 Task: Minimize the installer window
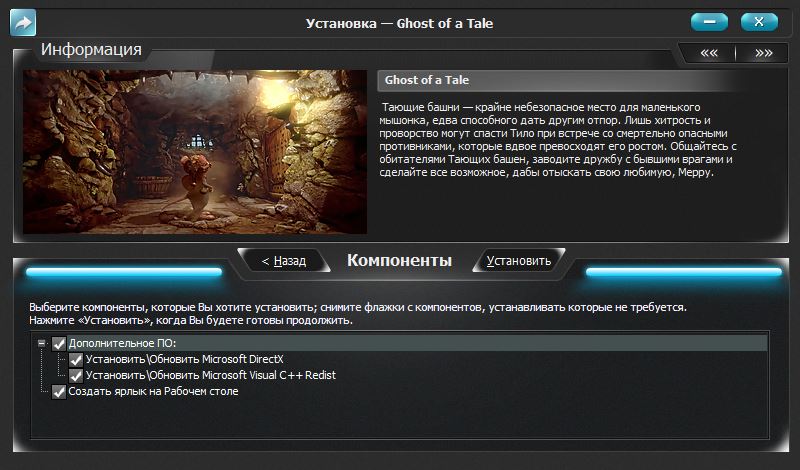pyautogui.click(x=709, y=22)
